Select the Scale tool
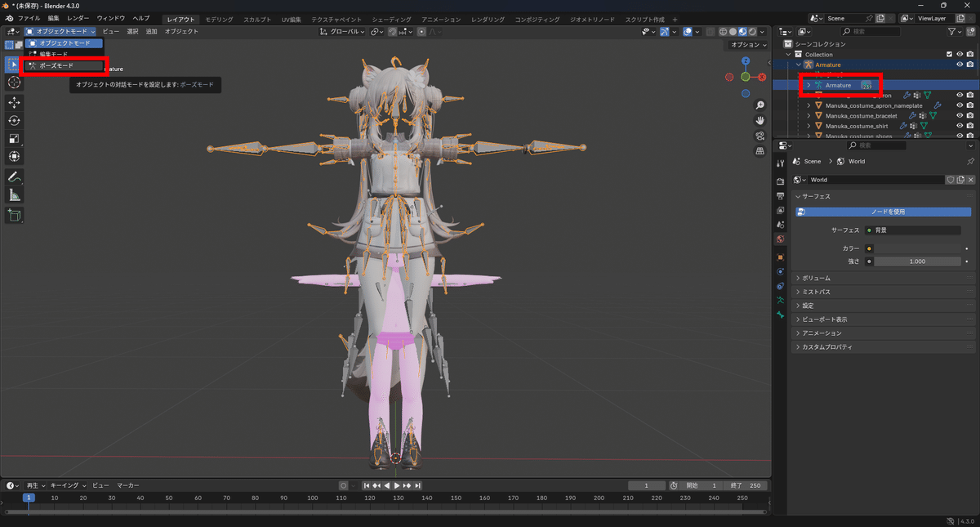Image resolution: width=980 pixels, height=527 pixels. (x=14, y=138)
